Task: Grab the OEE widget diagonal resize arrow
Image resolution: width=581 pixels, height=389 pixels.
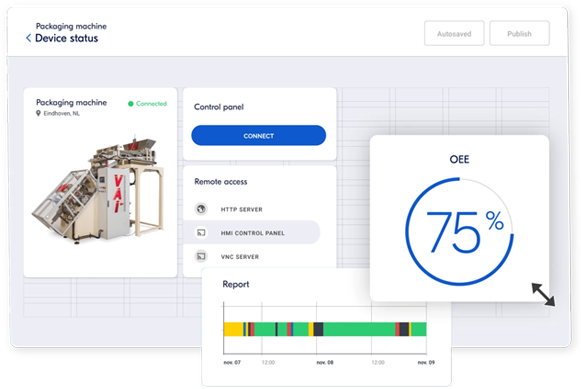Action: 543,295
